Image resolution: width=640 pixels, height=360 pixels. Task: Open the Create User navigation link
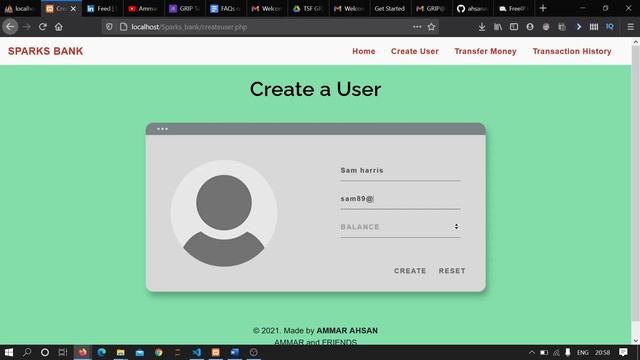415,51
